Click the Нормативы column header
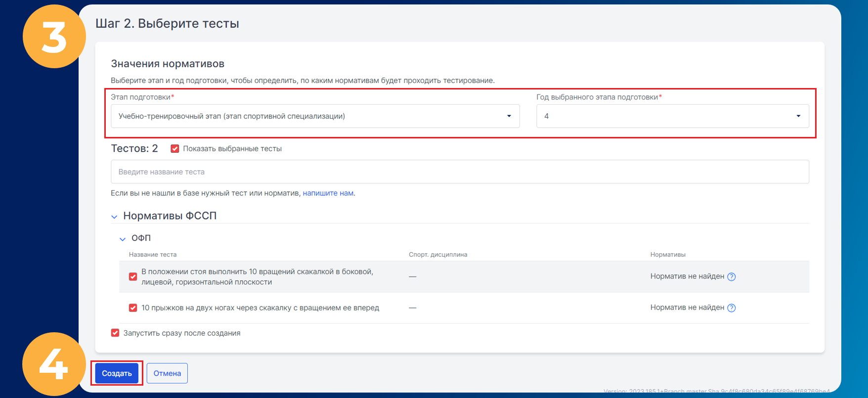 [x=668, y=255]
